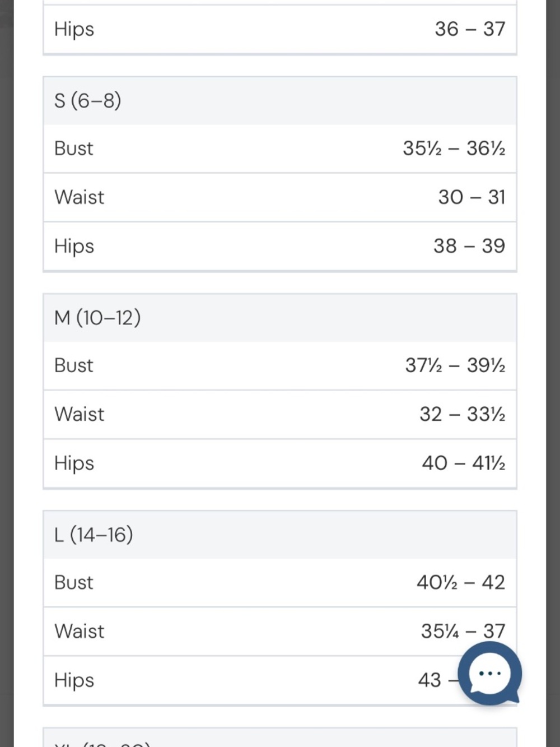This screenshot has width=560, height=747.
Task: Click the L Bust row 40½ – 42
Action: [280, 582]
